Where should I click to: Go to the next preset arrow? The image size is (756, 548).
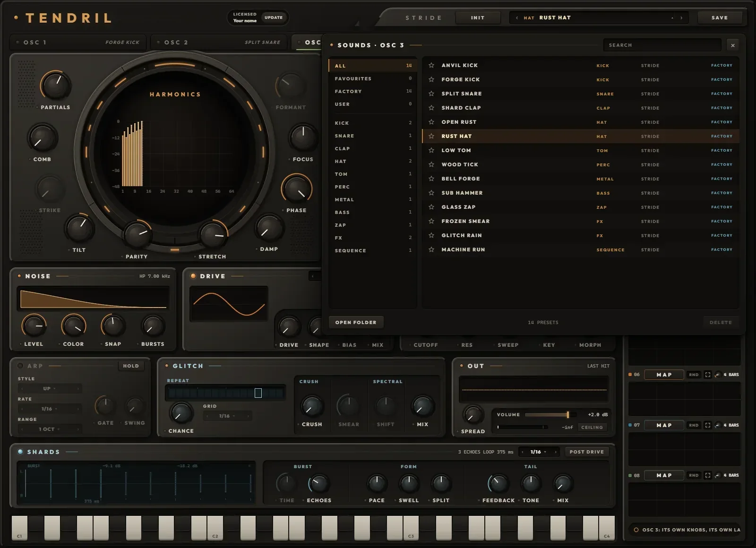coord(681,18)
